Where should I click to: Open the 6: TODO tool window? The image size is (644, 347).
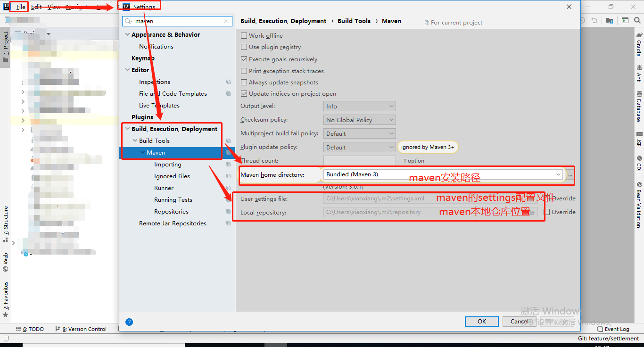click(x=30, y=329)
